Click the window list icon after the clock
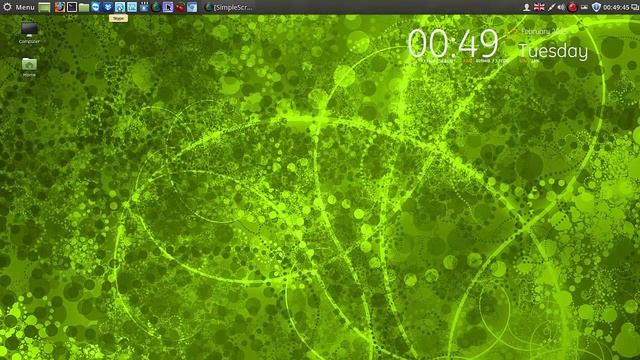 [x=635, y=7]
